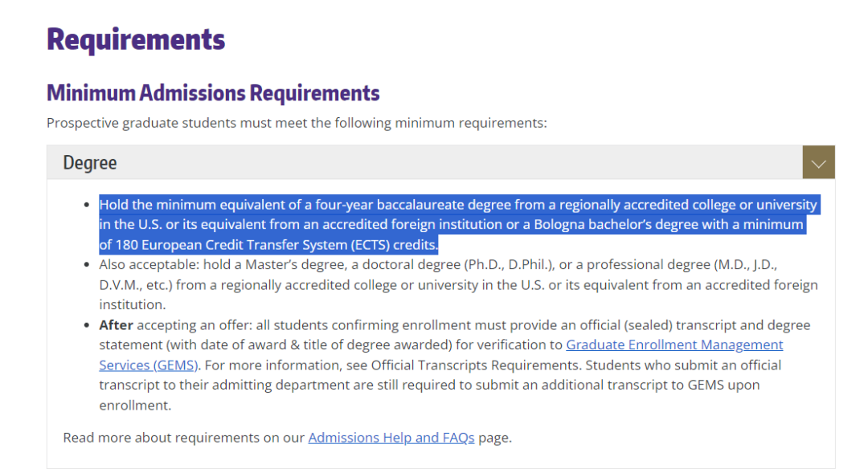The height and width of the screenshot is (469, 868).
Task: Click the Requirements page heading
Action: pyautogui.click(x=136, y=40)
